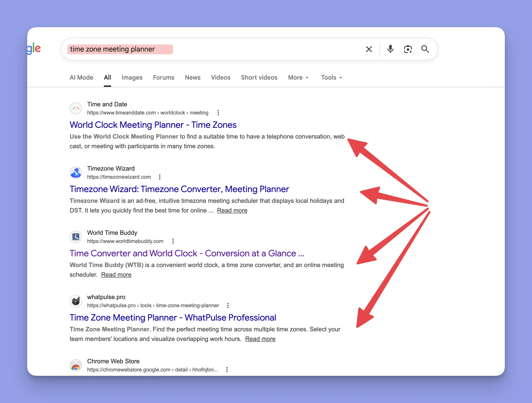
Task: Click the magnifying glass search icon
Action: tap(425, 49)
